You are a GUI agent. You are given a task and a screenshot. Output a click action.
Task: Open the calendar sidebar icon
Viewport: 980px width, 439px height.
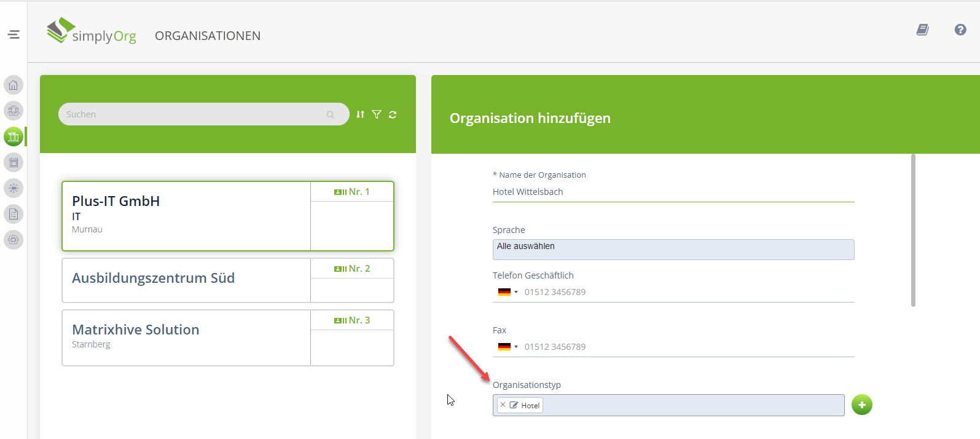14,162
